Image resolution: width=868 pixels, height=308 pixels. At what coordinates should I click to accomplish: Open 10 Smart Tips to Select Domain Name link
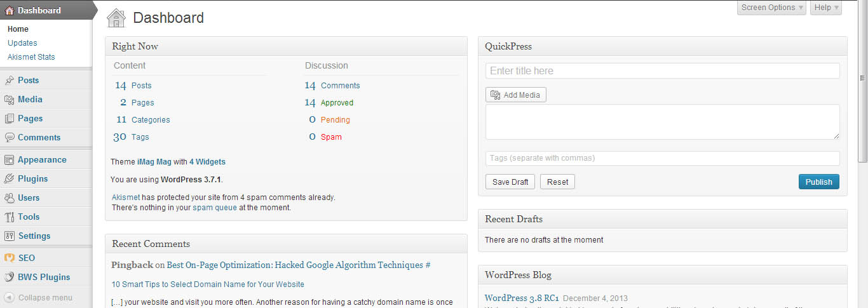pos(208,285)
